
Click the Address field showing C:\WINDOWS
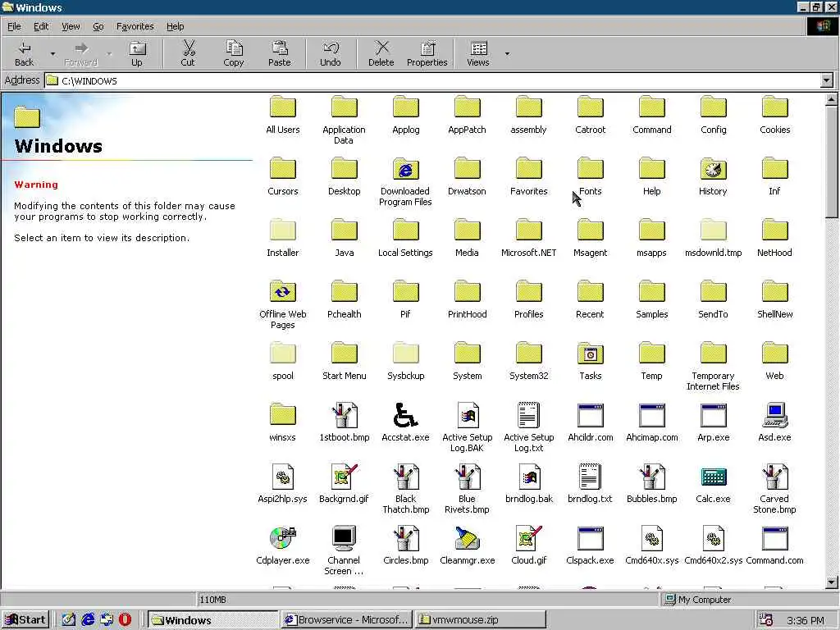point(433,81)
